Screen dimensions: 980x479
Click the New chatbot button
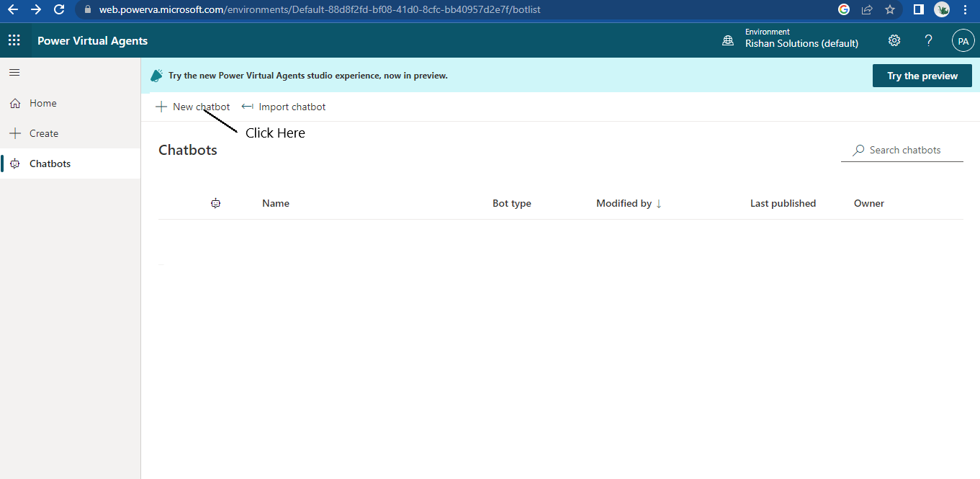point(193,107)
